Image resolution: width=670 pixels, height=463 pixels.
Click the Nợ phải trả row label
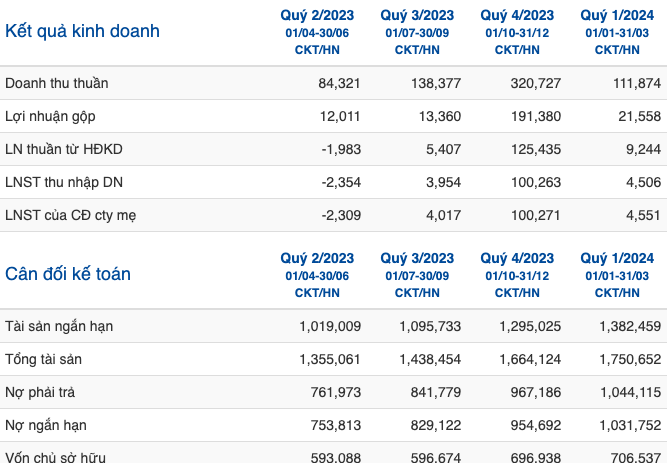[40, 393]
